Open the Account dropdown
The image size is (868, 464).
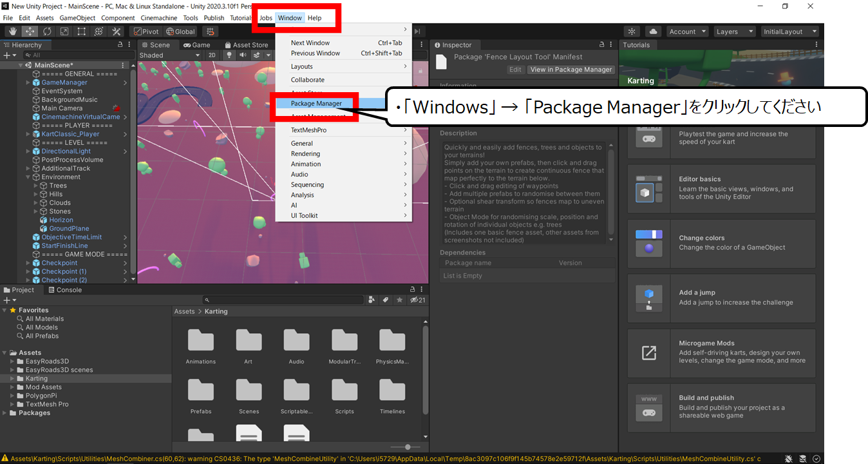pyautogui.click(x=686, y=31)
